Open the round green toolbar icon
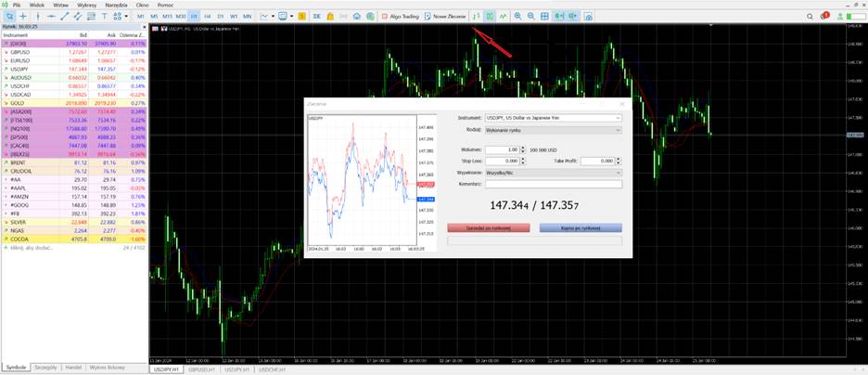868x375 pixels. click(x=369, y=16)
